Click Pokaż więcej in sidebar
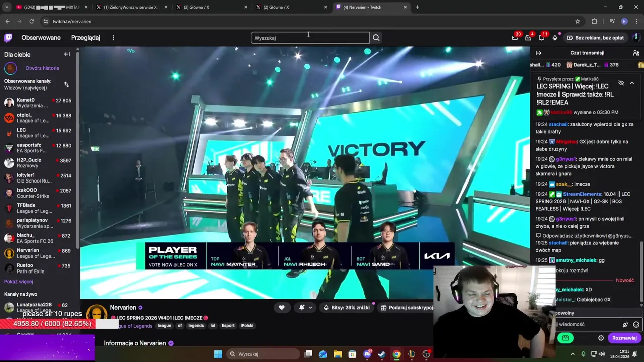Screen dimensions: 644x362 [19, 282]
